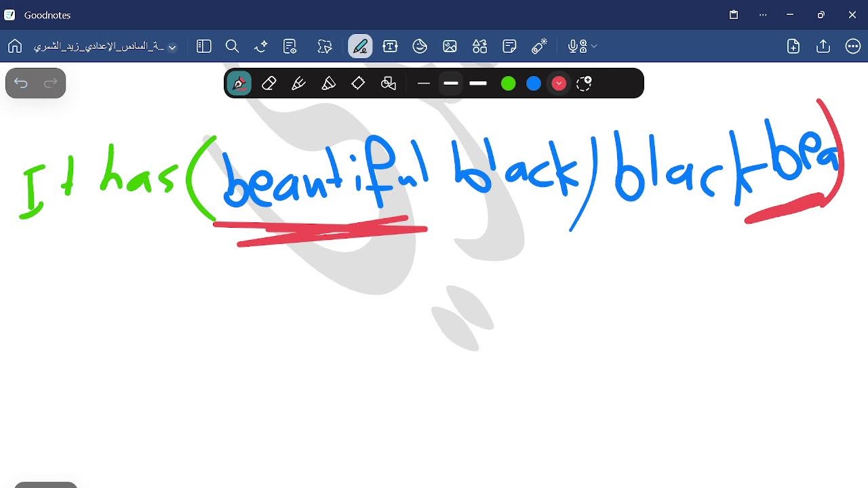The image size is (868, 488).
Task: Close the Goodnotes window
Action: 852,15
